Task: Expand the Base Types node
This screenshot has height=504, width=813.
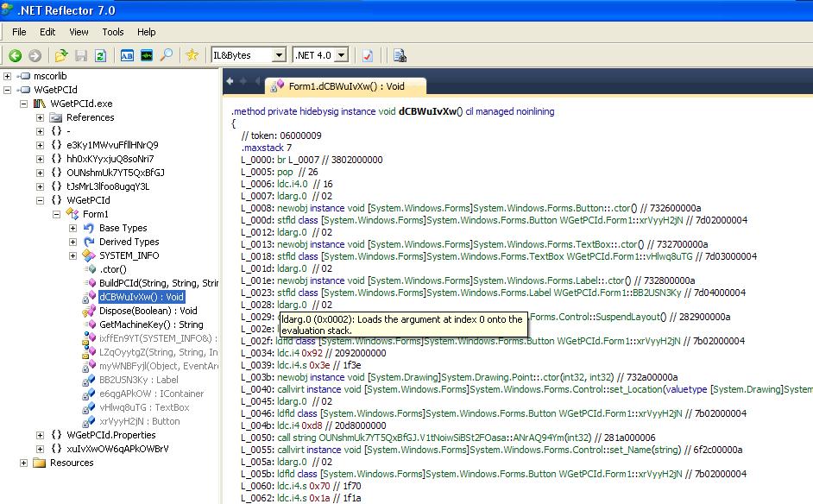Action: click(x=72, y=228)
